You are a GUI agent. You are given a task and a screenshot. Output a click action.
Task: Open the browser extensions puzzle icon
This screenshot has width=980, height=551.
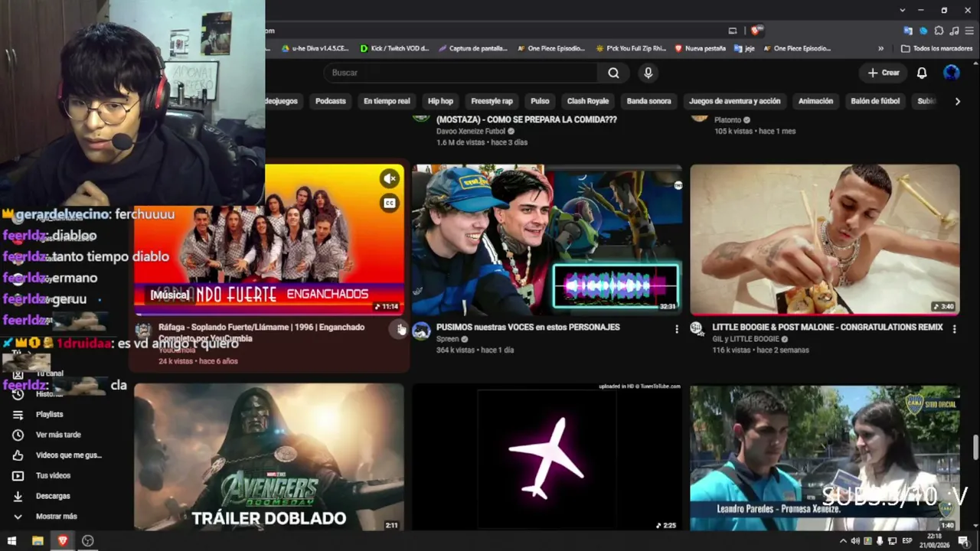[x=939, y=31]
